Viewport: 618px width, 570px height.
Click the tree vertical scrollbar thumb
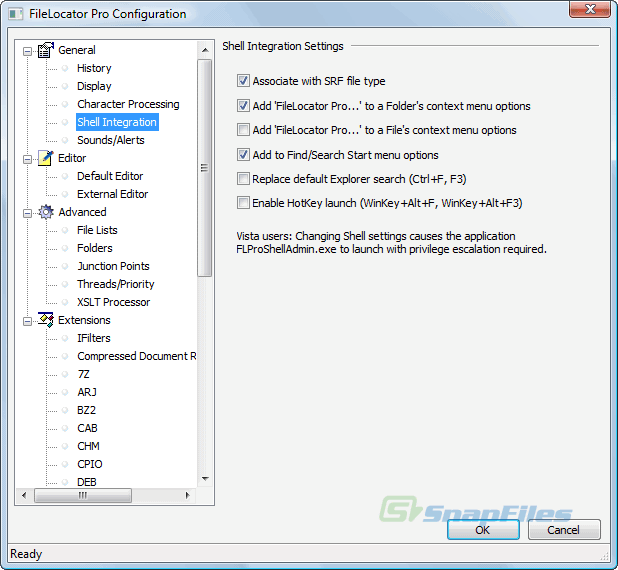tap(205, 168)
